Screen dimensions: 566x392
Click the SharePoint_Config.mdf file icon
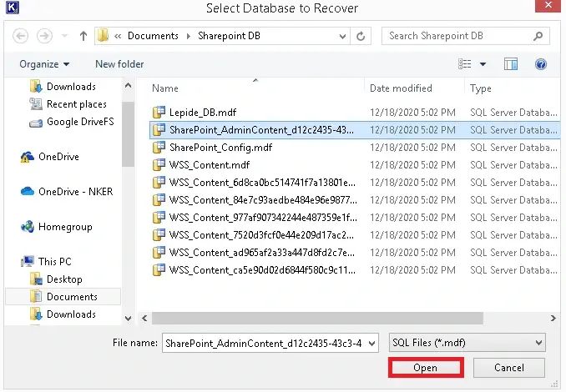click(x=159, y=147)
